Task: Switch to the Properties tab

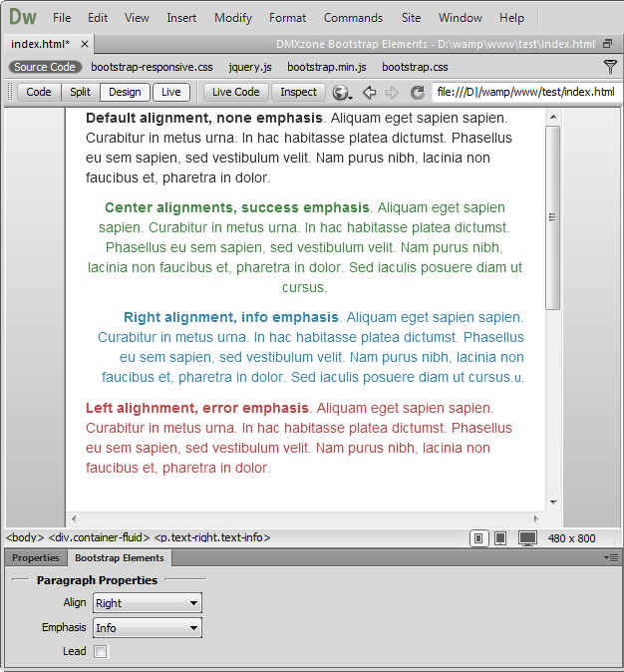Action: coord(36,558)
